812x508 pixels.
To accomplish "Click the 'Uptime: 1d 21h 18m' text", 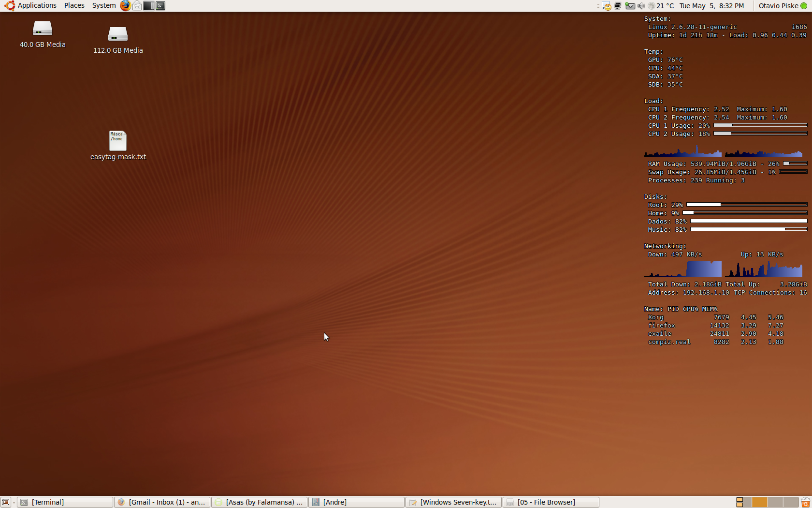I will pos(682,35).
